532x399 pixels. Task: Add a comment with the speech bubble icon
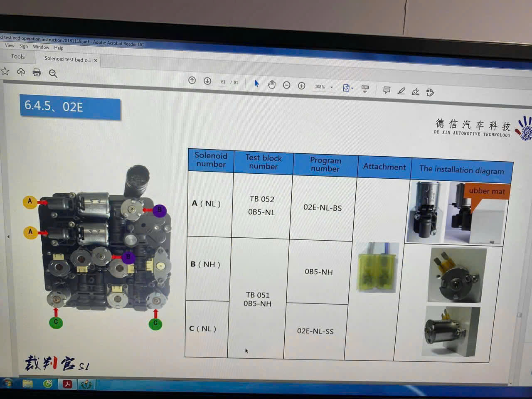pos(387,90)
